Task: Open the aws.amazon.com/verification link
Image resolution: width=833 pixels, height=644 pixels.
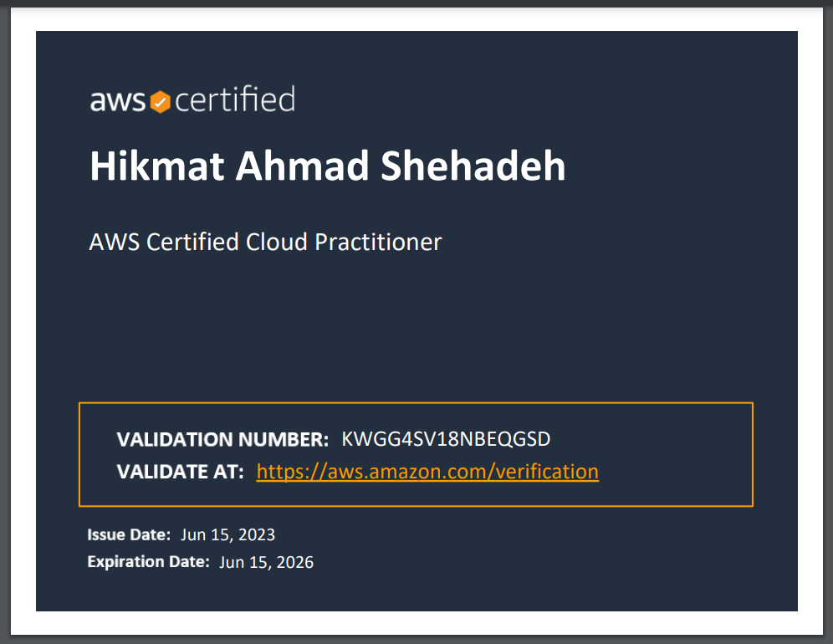Action: coord(427,472)
